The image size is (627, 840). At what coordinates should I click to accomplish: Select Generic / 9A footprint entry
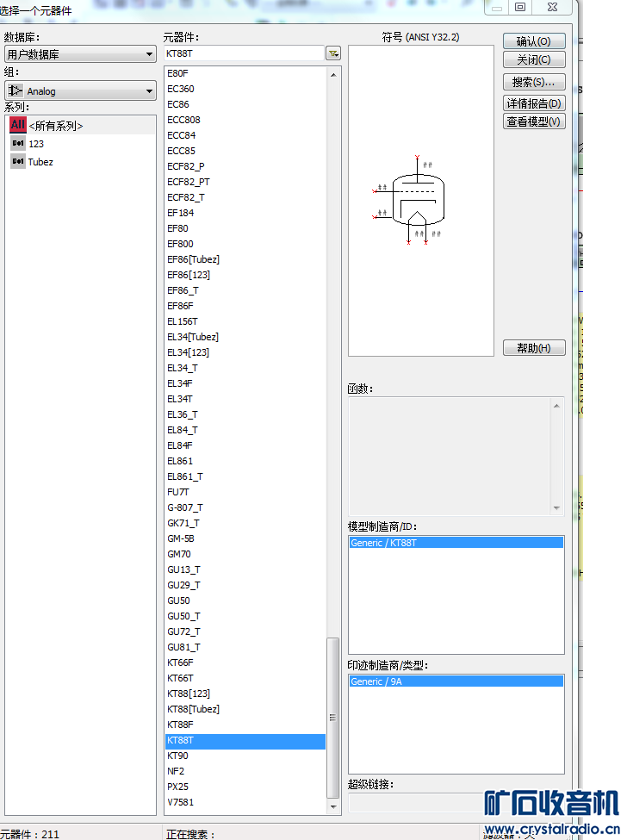coord(456,681)
